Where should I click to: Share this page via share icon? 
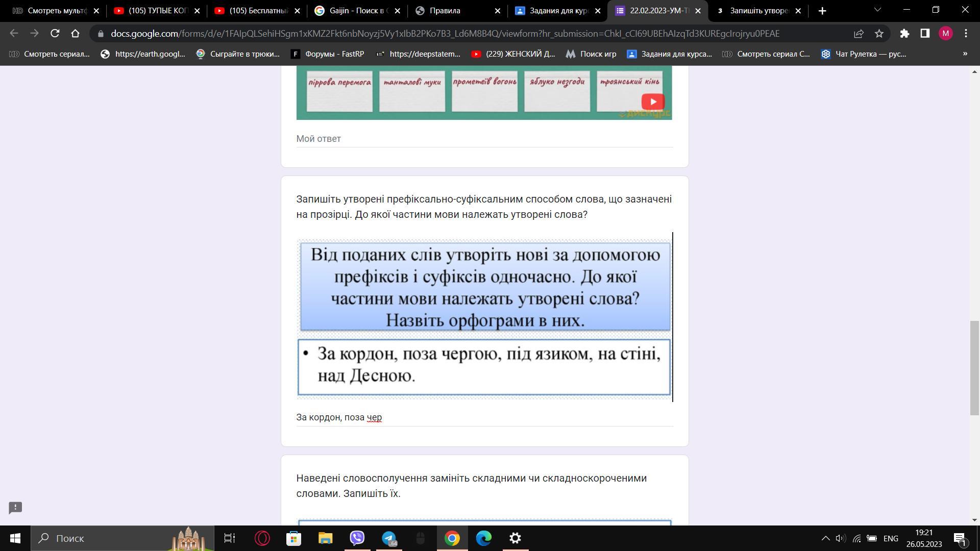click(x=859, y=34)
